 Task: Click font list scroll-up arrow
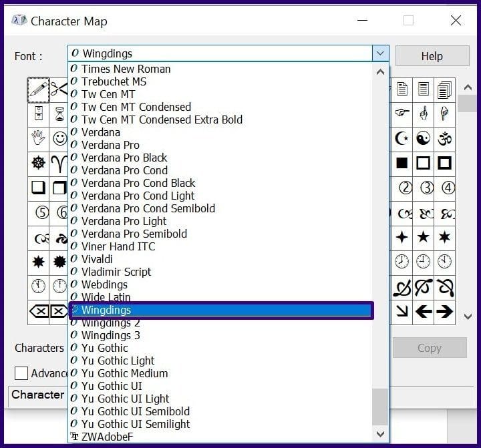pos(380,71)
